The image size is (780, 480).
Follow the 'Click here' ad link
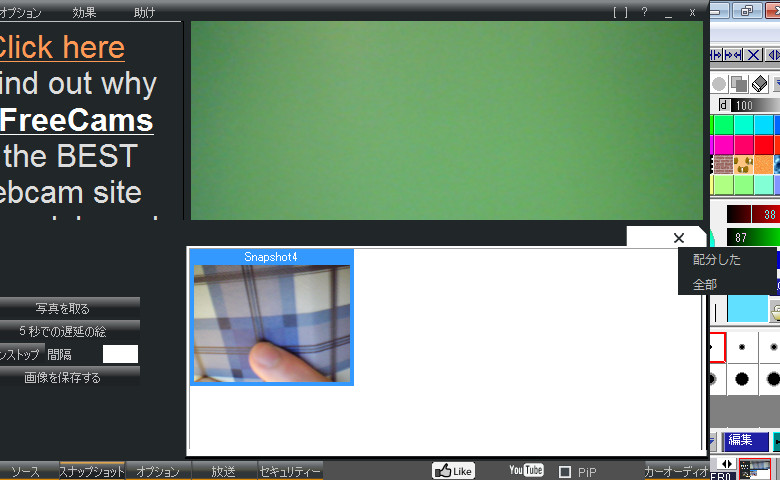click(62, 48)
